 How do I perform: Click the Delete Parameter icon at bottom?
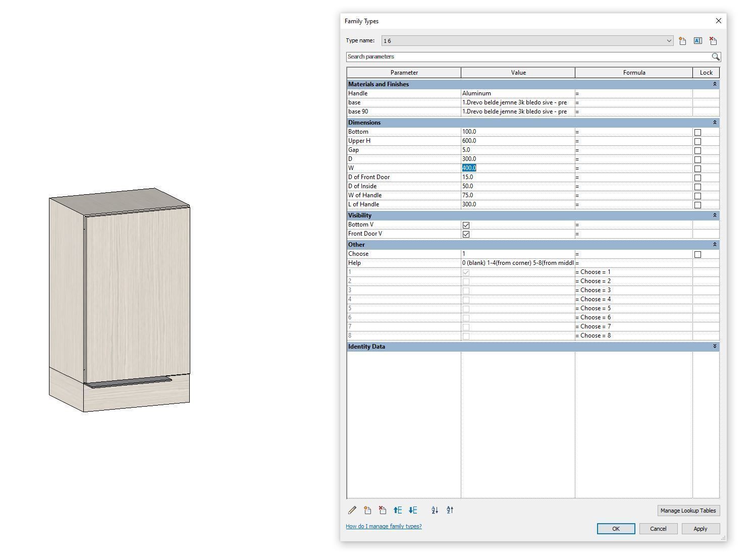[383, 510]
